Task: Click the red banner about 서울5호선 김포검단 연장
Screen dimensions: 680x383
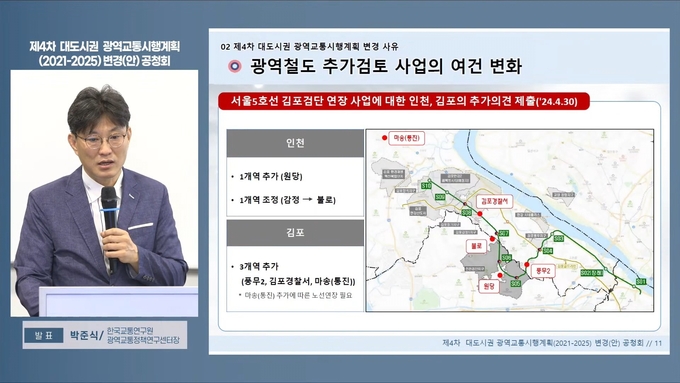Action: click(x=404, y=101)
